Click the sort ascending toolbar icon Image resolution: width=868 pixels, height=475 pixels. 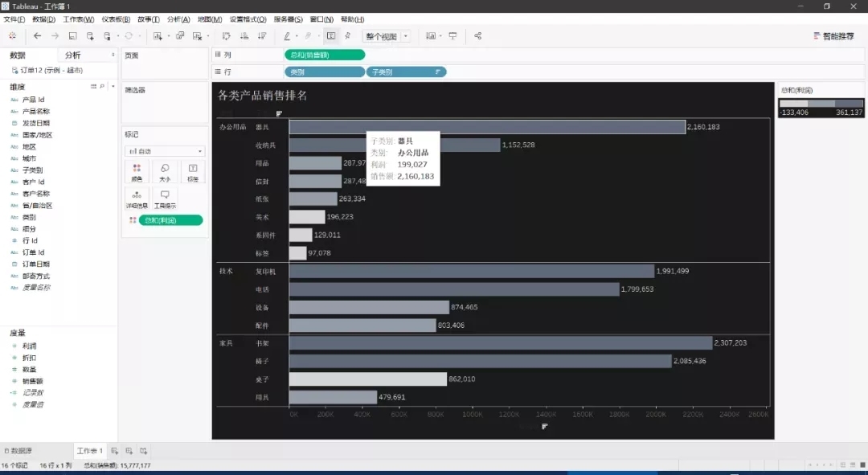click(244, 36)
